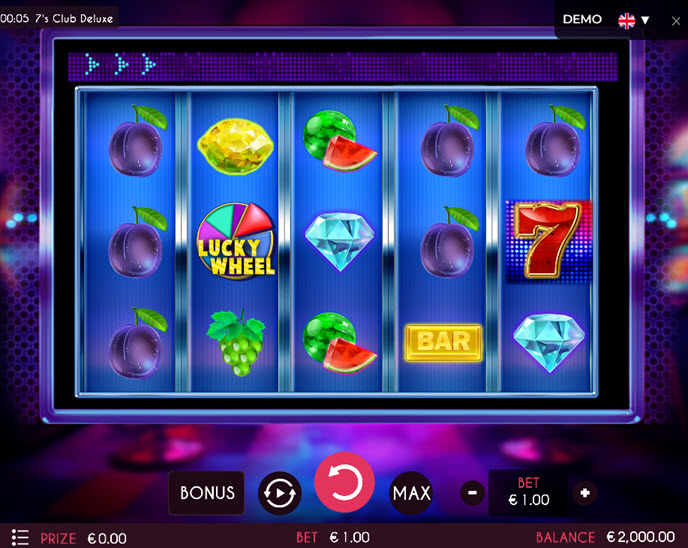This screenshot has height=548, width=688.
Task: Toggle autoplay with the circular arrows icon
Action: (x=280, y=493)
